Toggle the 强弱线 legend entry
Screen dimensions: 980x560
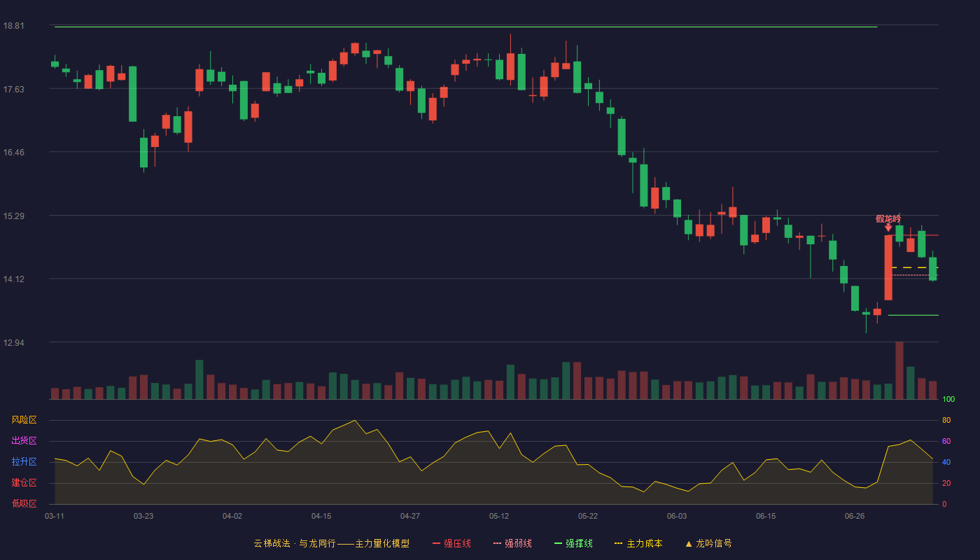[x=512, y=543]
